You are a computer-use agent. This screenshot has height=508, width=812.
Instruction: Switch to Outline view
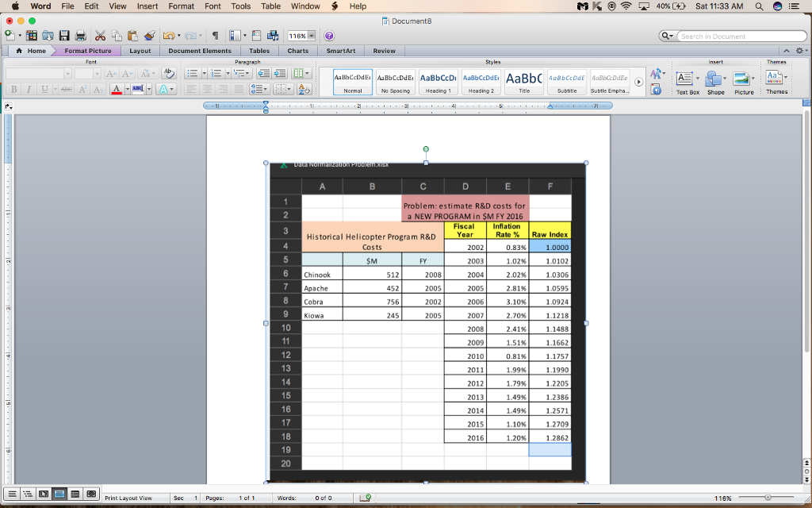pyautogui.click(x=28, y=494)
